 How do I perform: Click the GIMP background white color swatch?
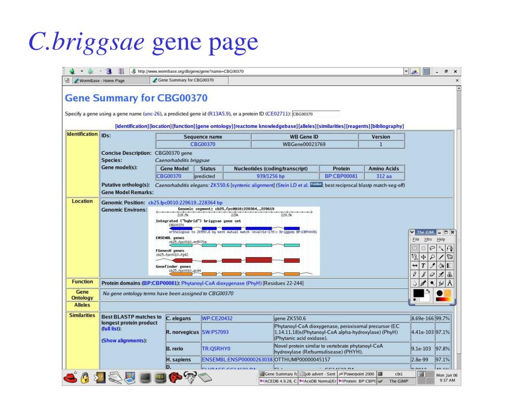(x=426, y=299)
